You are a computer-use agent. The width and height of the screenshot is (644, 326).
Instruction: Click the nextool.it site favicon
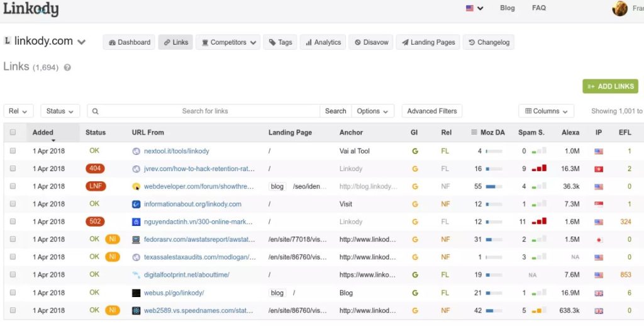(136, 151)
